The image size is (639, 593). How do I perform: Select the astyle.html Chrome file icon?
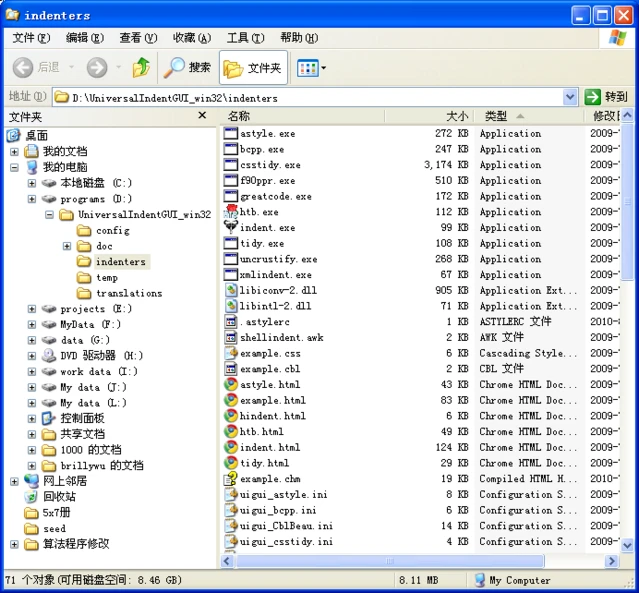[231, 384]
